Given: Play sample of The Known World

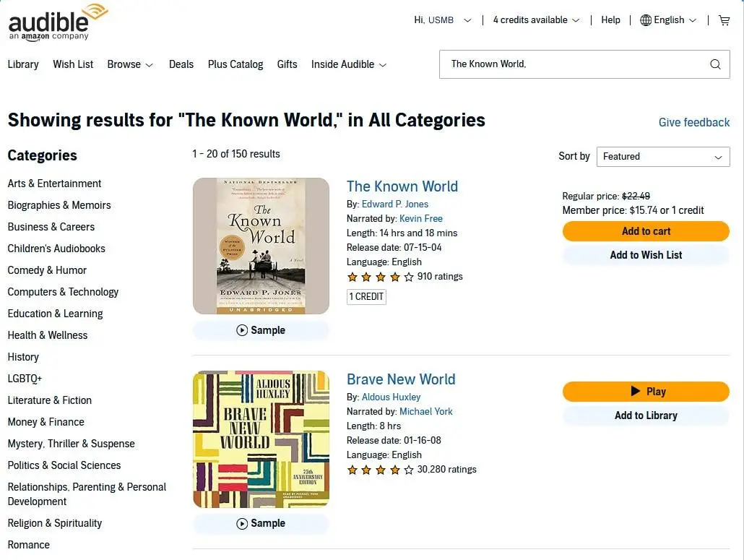Looking at the screenshot, I should (x=261, y=330).
